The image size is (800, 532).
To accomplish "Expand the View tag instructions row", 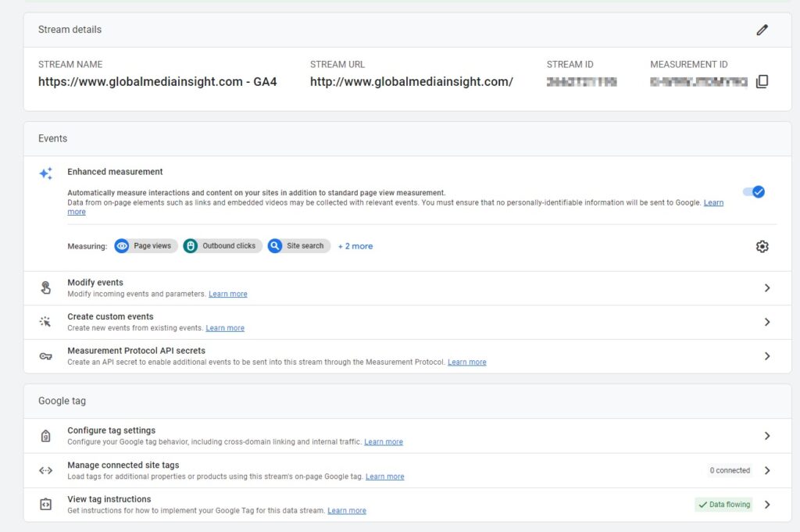I will click(766, 504).
